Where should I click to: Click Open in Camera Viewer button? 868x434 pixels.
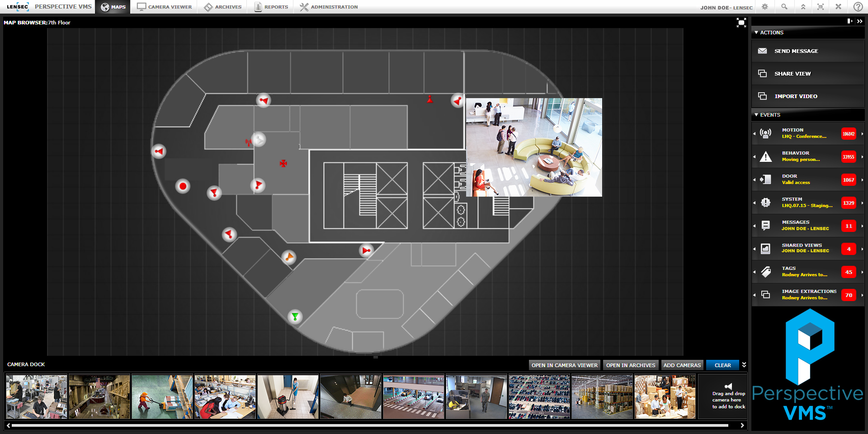coord(564,365)
